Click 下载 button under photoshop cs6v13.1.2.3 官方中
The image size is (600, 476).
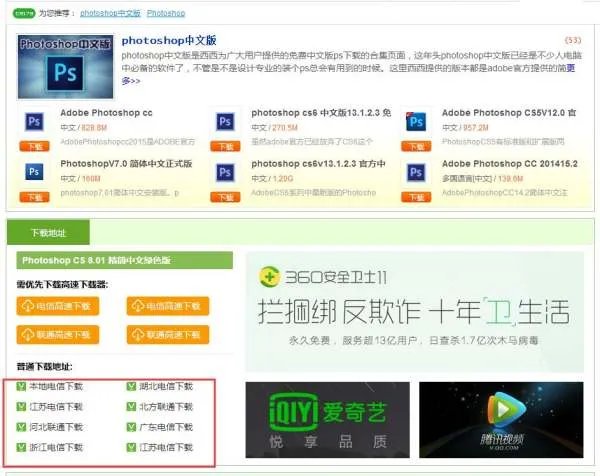click(x=225, y=197)
